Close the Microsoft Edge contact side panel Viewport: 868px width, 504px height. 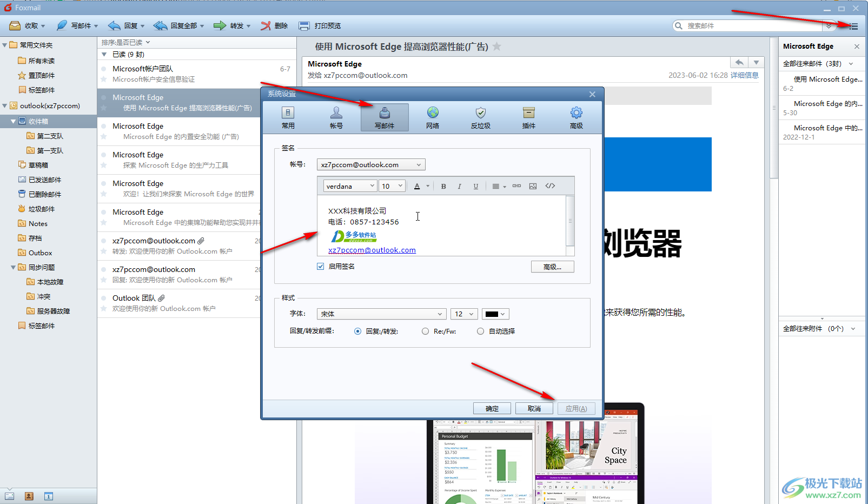point(857,47)
